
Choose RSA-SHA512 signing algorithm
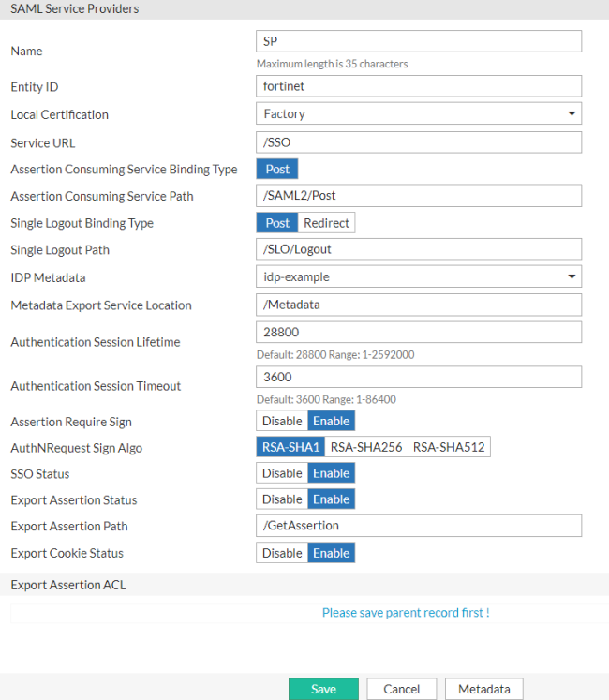449,447
